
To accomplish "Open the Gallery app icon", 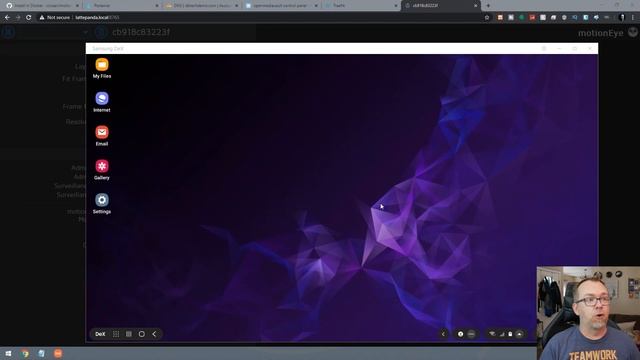I will tap(102, 170).
